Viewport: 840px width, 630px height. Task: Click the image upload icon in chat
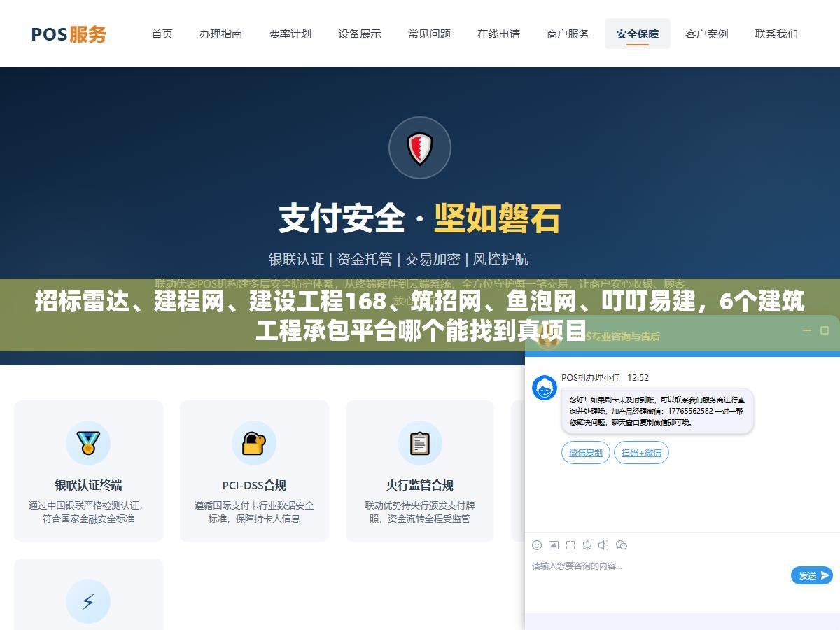554,545
